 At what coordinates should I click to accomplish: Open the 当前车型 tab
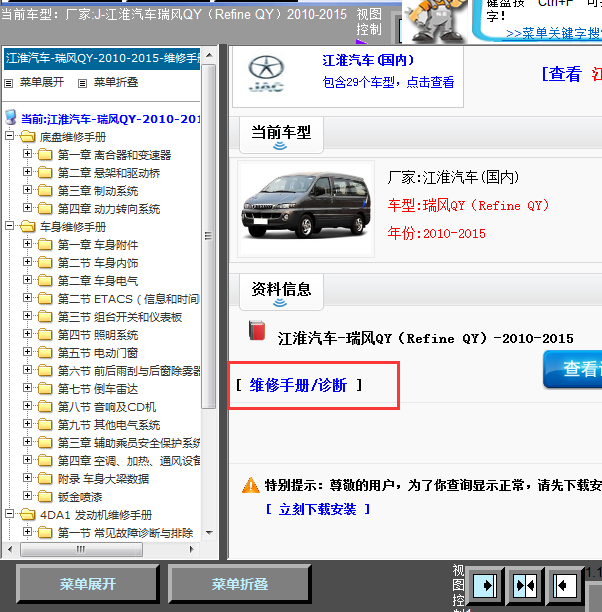281,135
